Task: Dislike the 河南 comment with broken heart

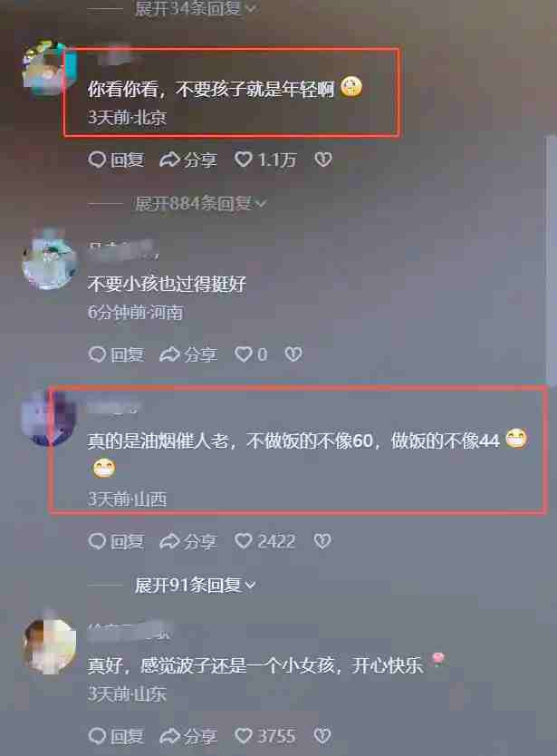Action: pos(293,354)
